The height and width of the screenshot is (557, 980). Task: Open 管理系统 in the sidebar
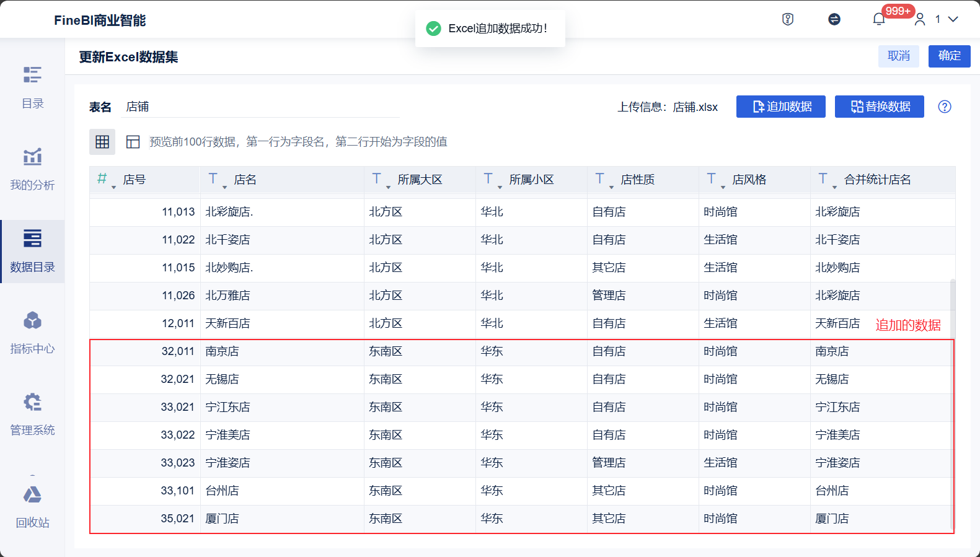click(32, 414)
